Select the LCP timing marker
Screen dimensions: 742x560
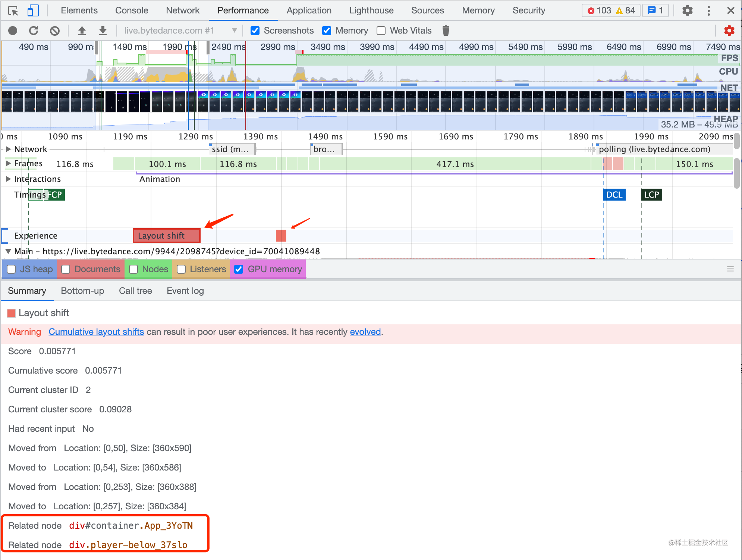pos(651,195)
